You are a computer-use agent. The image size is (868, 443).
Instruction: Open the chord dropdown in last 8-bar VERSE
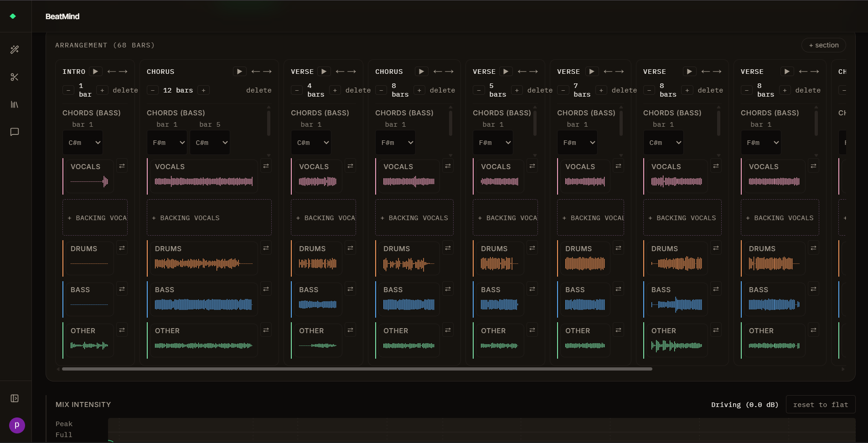tap(761, 143)
